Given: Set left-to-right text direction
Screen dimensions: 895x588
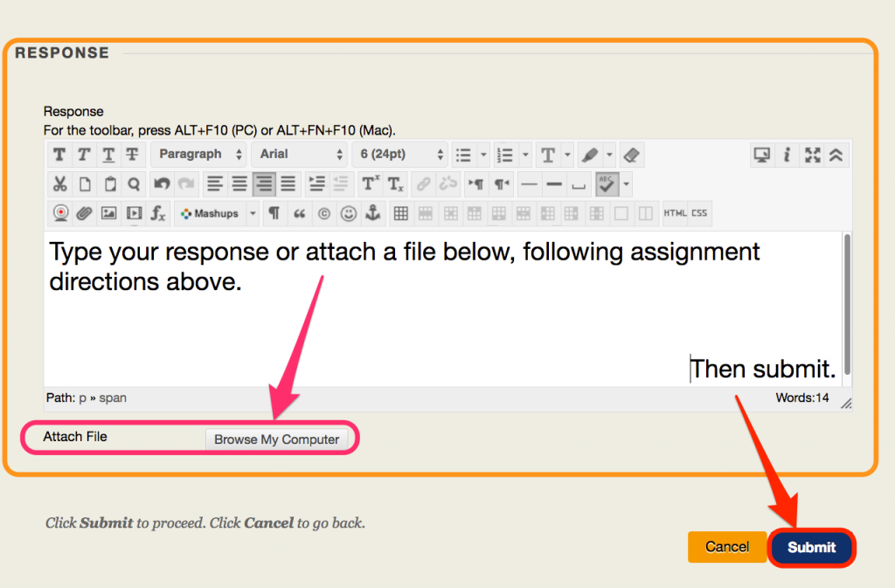Looking at the screenshot, I should pos(476,184).
